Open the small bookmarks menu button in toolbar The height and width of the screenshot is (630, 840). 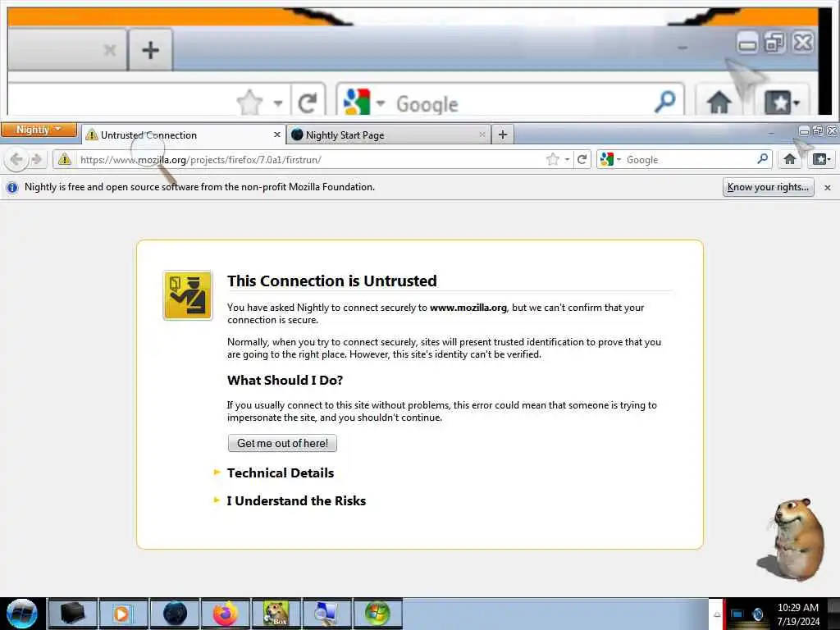[821, 159]
